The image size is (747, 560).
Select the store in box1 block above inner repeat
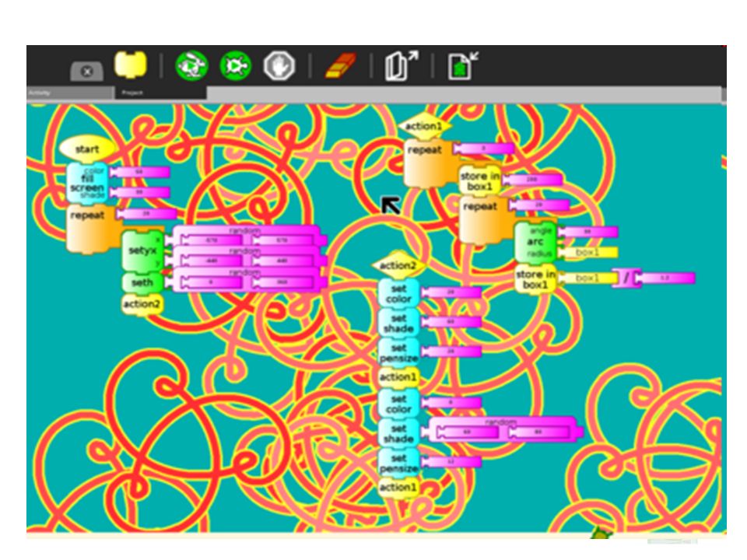pyautogui.click(x=480, y=181)
